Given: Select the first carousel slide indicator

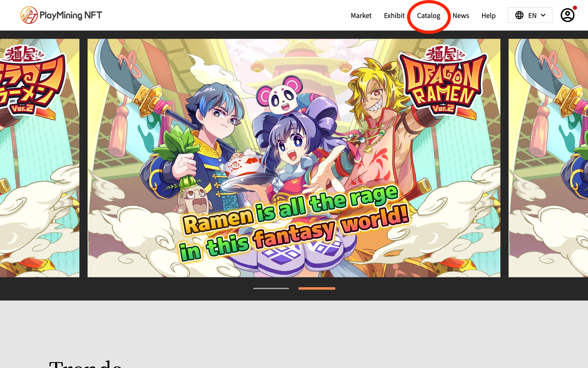Looking at the screenshot, I should click(x=271, y=288).
